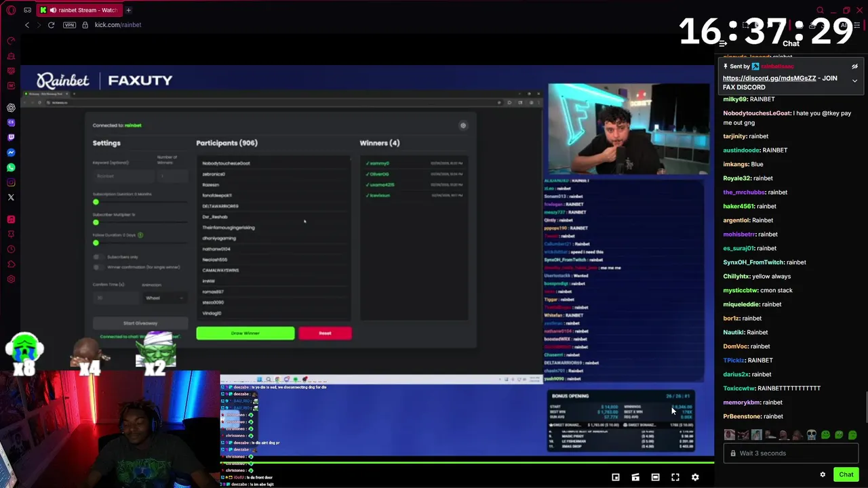868x488 pixels.
Task: Click chat username PrBeenstone
Action: pyautogui.click(x=742, y=416)
